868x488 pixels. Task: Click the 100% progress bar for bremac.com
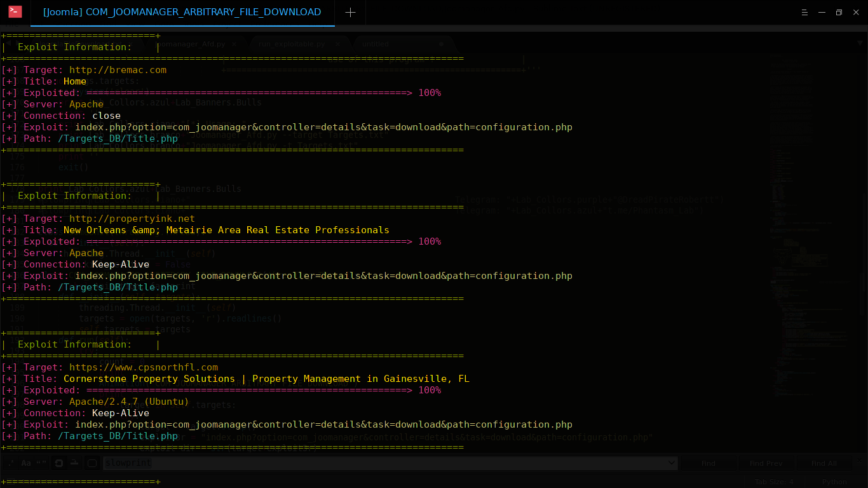264,93
